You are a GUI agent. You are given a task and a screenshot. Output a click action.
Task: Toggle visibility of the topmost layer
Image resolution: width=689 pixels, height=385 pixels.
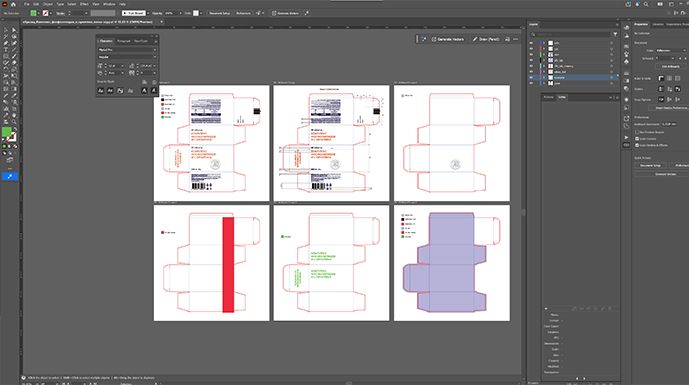click(531, 43)
